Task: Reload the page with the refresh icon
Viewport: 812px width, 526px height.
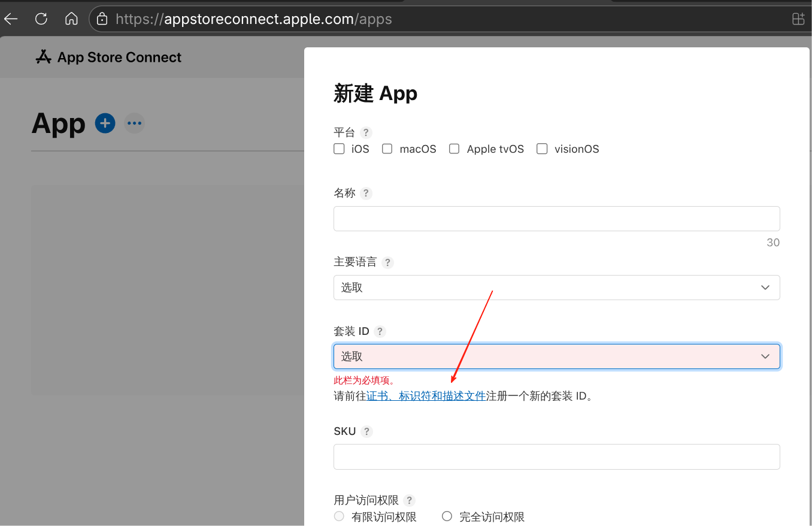Action: (x=41, y=19)
